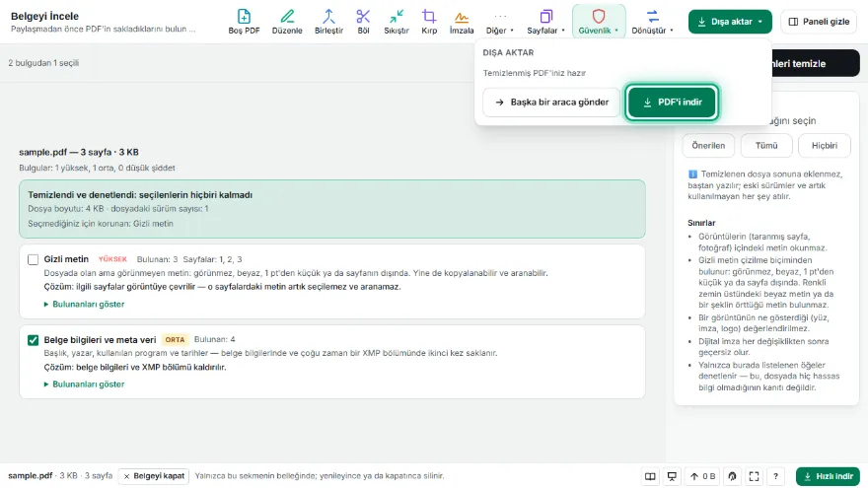Open the Güvenlik security dropdown

pyautogui.click(x=599, y=22)
